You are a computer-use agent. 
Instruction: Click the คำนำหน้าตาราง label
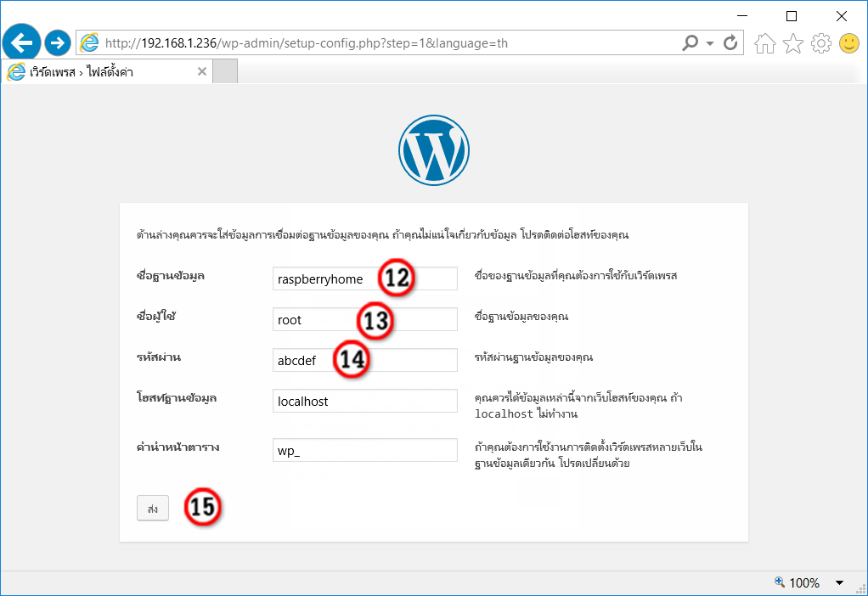click(178, 447)
